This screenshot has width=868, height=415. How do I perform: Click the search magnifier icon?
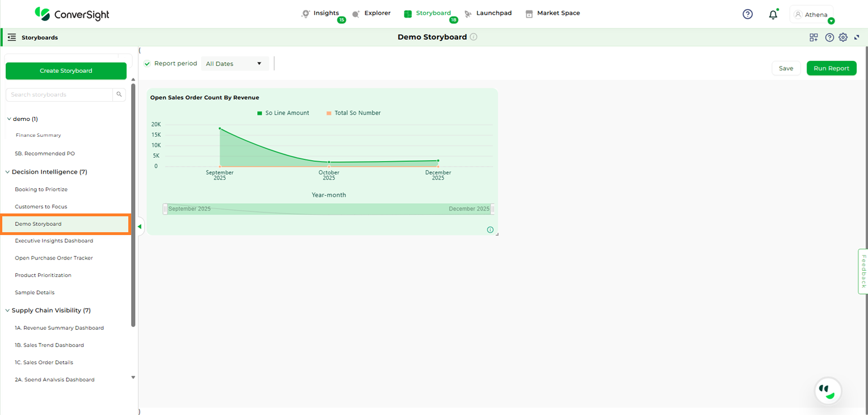pos(119,95)
